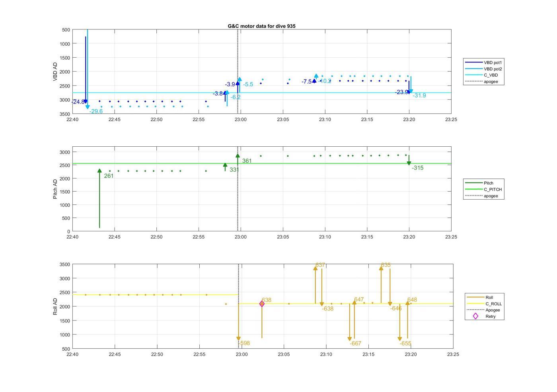Click the plot title 'G&C motor data for dive 935'
This screenshot has height=392, width=557.
coord(261,26)
